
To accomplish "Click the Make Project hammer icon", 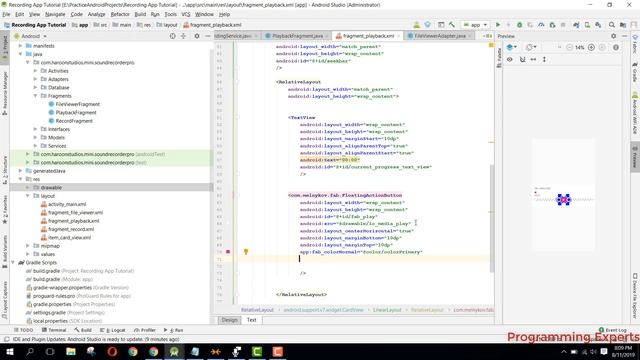I will coord(452,25).
